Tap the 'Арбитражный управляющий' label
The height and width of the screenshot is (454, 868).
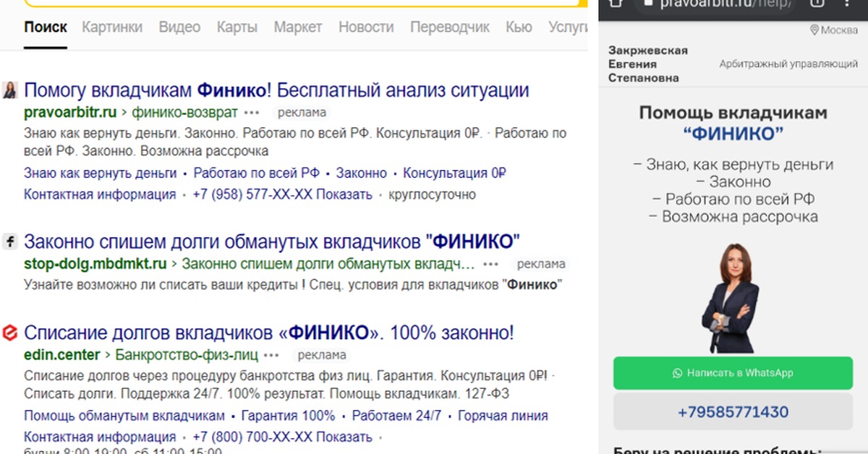click(788, 64)
